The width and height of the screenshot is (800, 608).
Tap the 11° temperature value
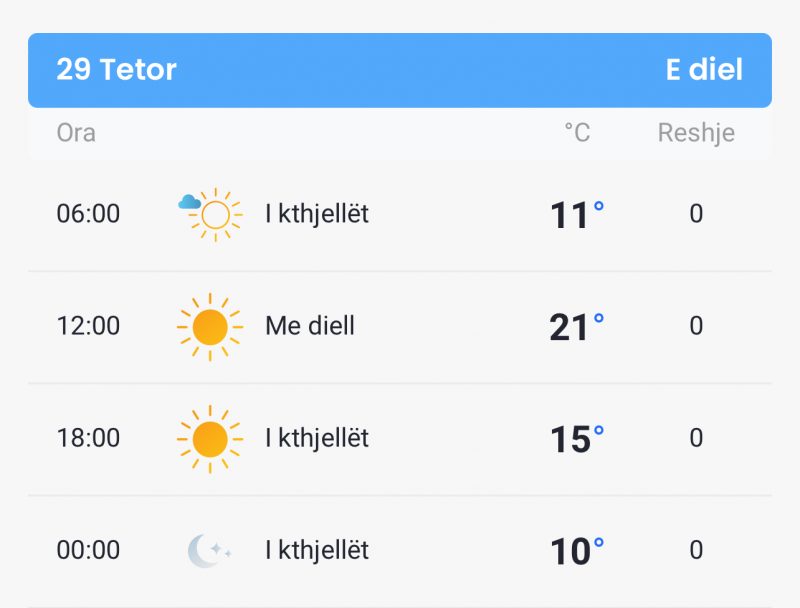(577, 215)
